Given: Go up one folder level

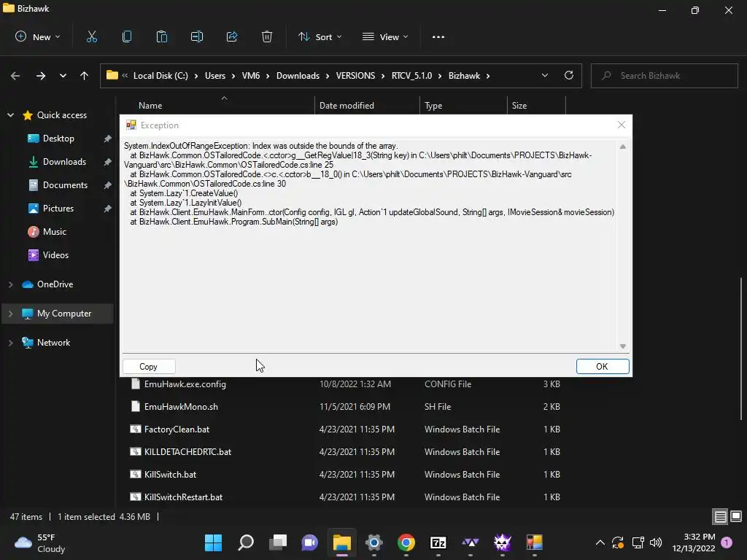Looking at the screenshot, I should [85, 76].
